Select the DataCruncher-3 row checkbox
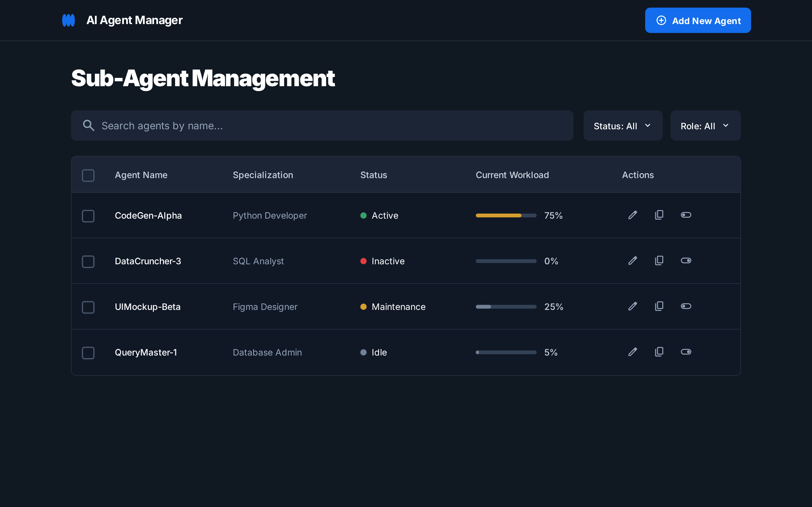 click(x=88, y=261)
